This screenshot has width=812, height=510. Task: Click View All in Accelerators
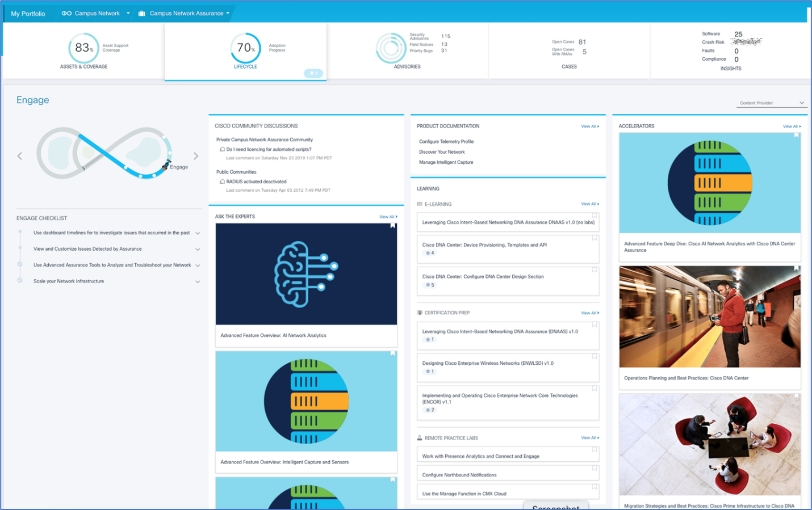click(792, 127)
